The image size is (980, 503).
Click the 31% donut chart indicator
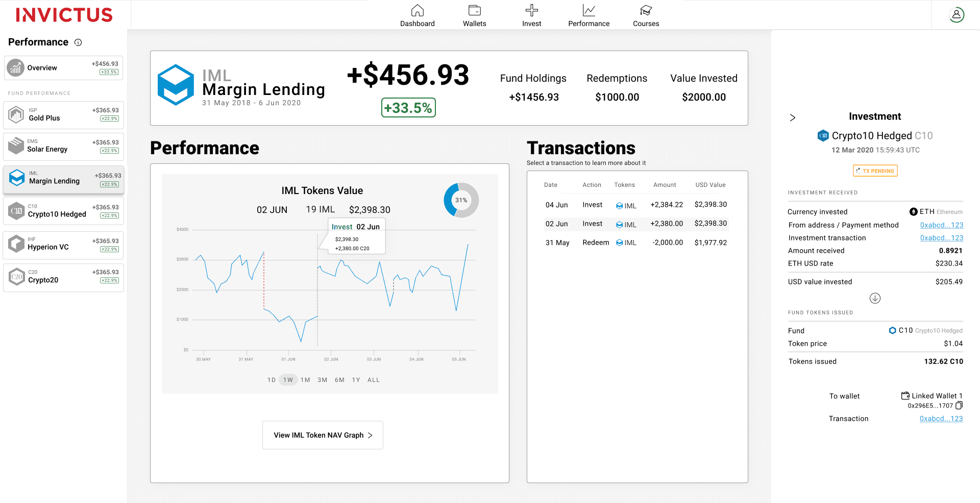point(461,200)
